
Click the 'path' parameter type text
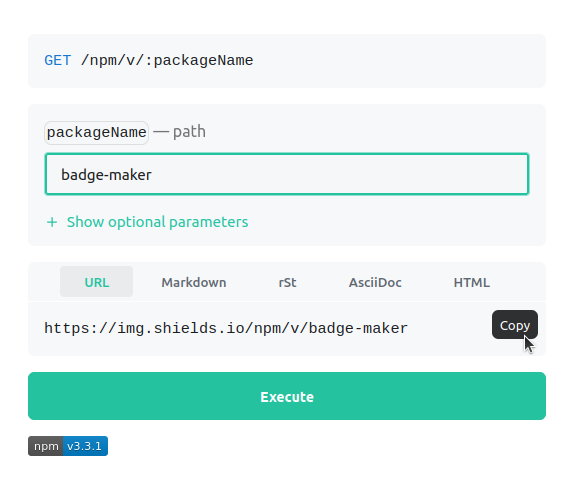pyautogui.click(x=189, y=132)
